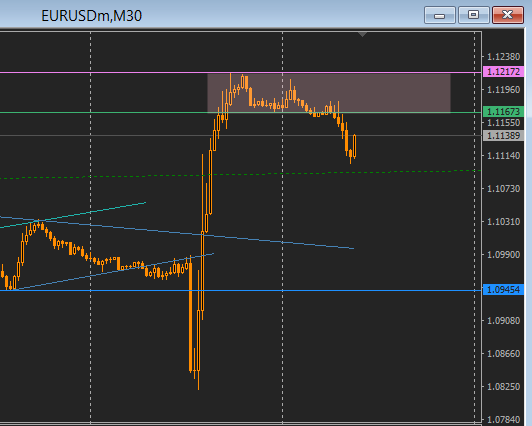Maximize the EURUSDm chart window
The image size is (532, 426).
tap(474, 15)
